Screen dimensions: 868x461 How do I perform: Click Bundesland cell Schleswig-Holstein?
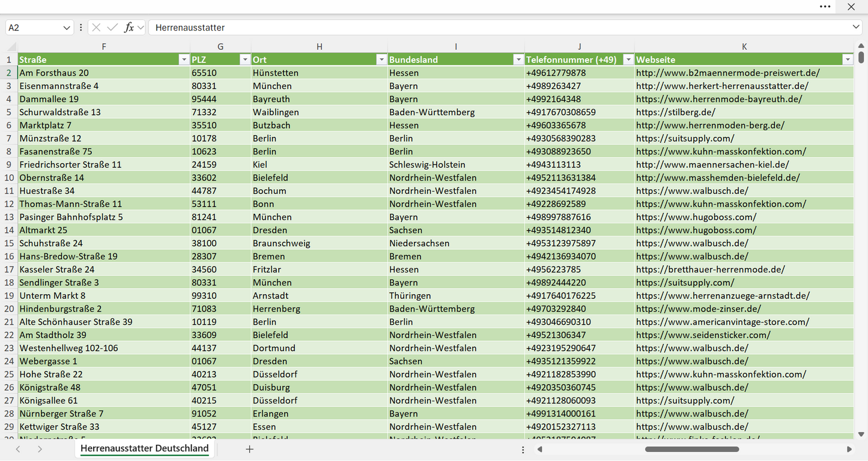(456, 164)
